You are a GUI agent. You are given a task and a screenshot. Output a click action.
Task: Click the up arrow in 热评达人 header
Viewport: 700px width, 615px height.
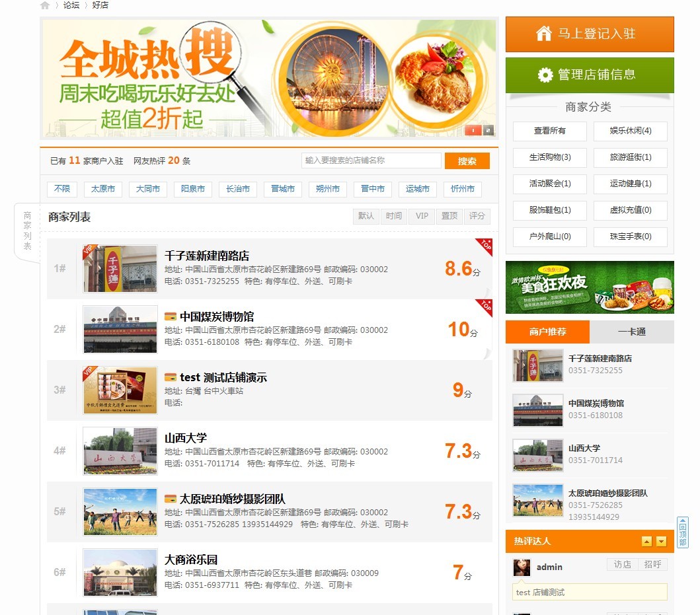click(x=647, y=541)
